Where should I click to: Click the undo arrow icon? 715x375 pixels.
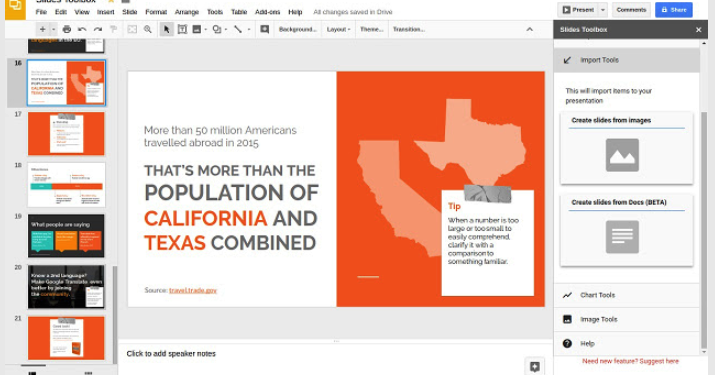click(x=82, y=29)
